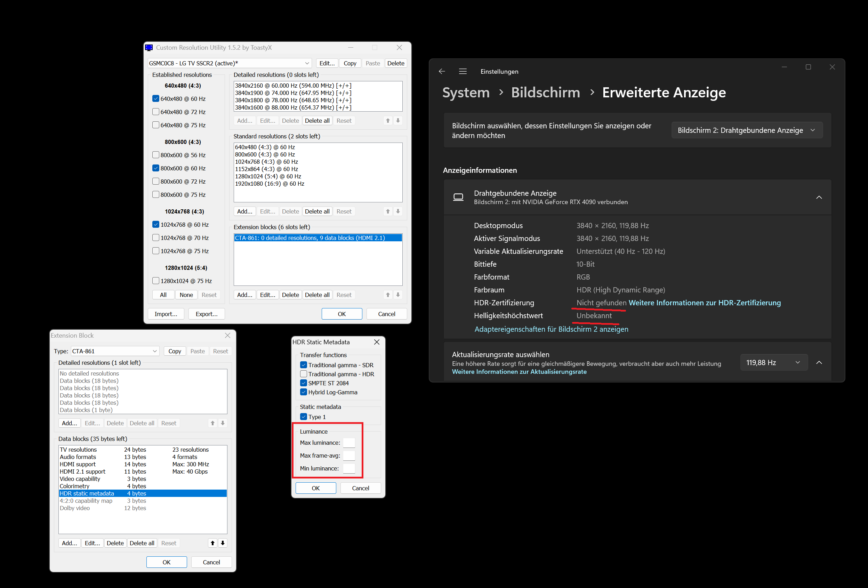Image resolution: width=868 pixels, height=588 pixels.
Task: Open the GSMC0C8 LG TV monitor dropdown
Action: 229,63
